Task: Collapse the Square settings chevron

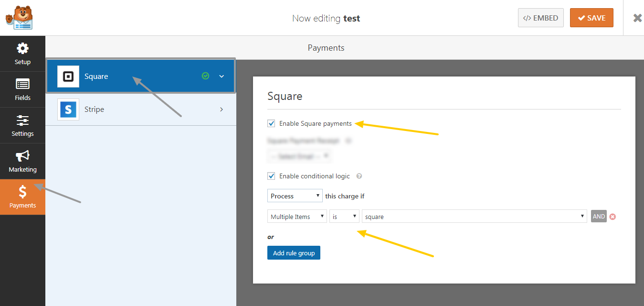Action: pos(221,76)
